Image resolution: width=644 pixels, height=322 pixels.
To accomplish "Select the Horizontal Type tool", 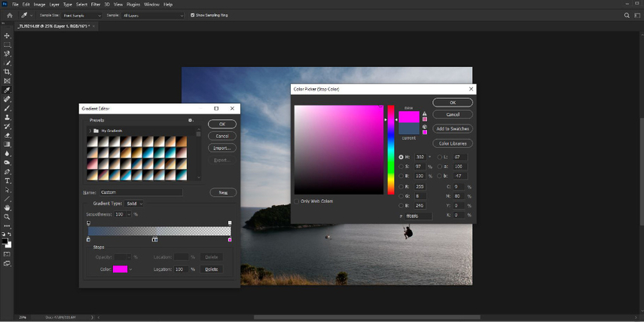I will [x=7, y=180].
